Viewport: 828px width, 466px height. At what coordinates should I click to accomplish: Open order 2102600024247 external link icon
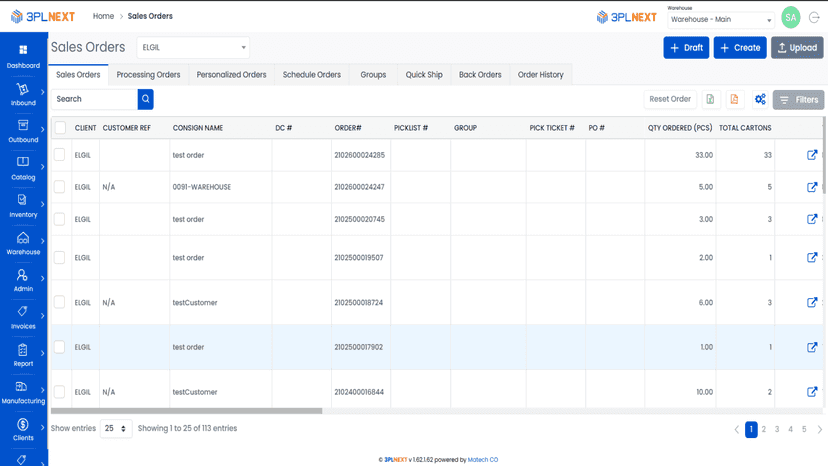click(812, 187)
